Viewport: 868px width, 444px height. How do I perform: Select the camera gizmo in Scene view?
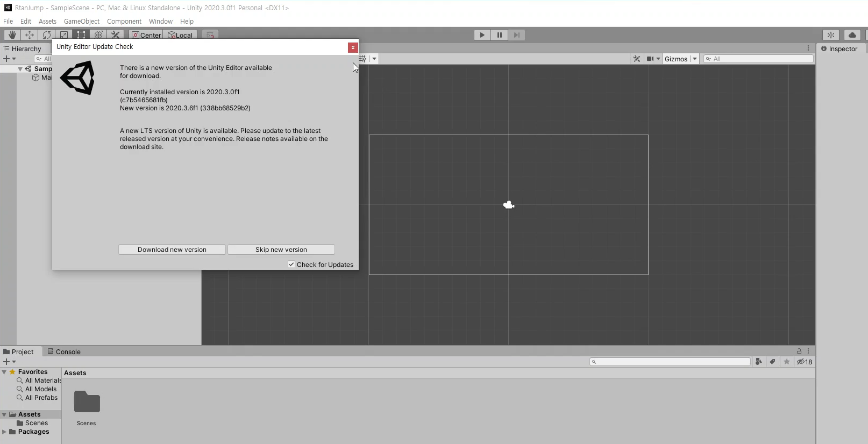pos(509,205)
